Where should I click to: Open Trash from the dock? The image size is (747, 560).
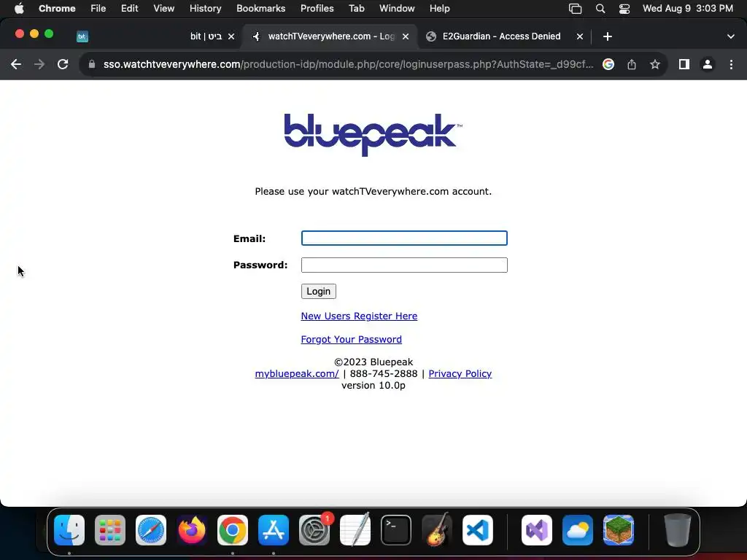click(x=678, y=530)
